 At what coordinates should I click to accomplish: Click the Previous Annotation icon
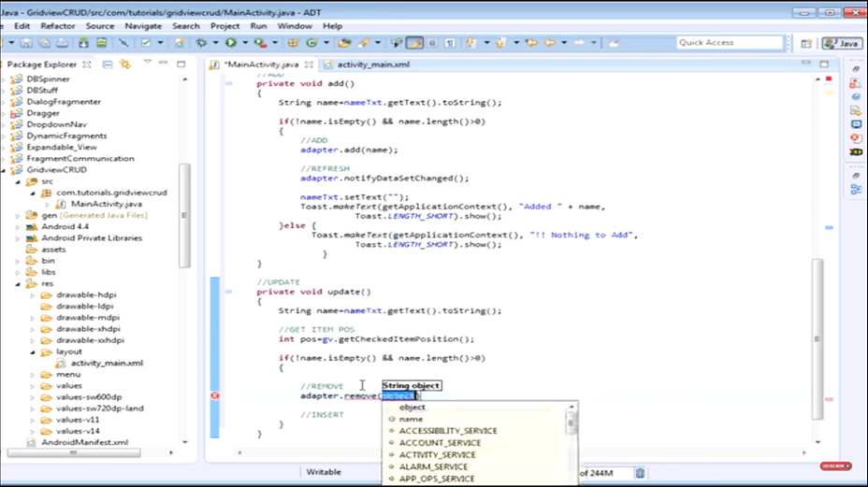click(500, 43)
